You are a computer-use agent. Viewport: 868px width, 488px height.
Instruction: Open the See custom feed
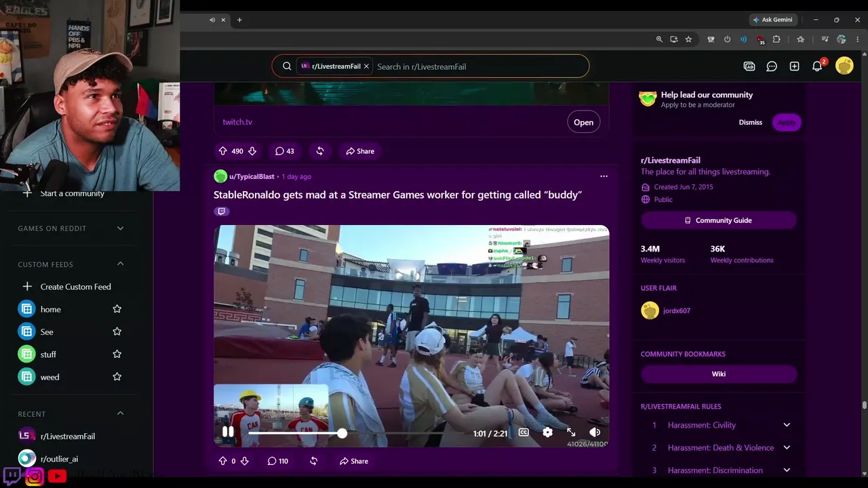47,331
